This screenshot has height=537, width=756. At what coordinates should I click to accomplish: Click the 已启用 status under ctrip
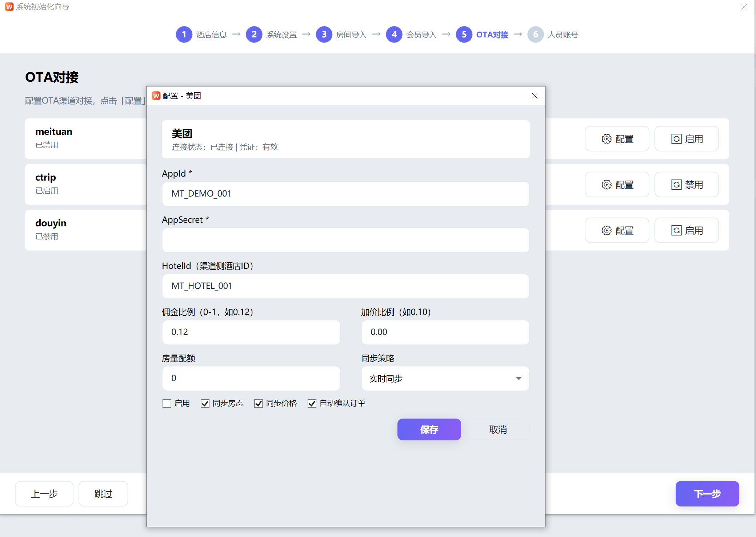(47, 191)
